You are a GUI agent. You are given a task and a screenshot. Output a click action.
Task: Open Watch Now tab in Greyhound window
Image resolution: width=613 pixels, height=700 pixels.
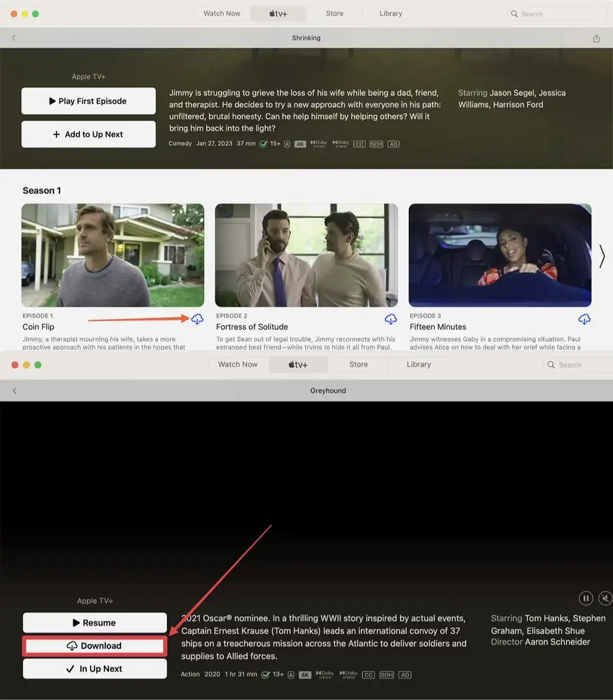tap(238, 364)
